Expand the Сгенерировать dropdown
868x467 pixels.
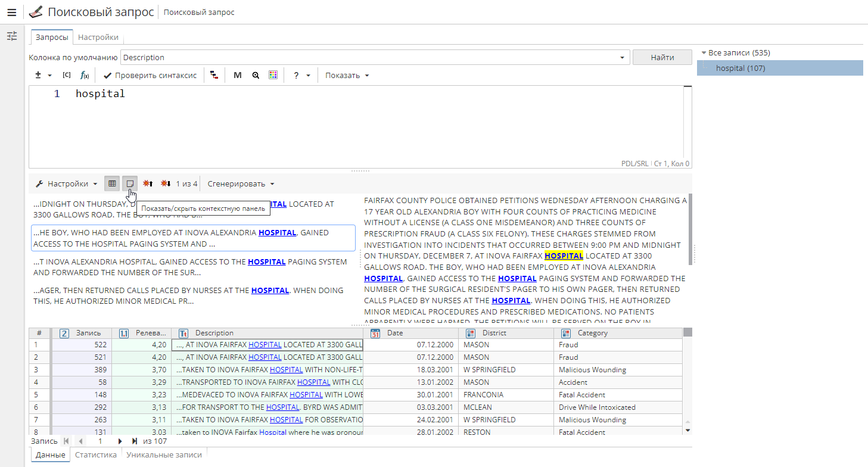(241, 183)
